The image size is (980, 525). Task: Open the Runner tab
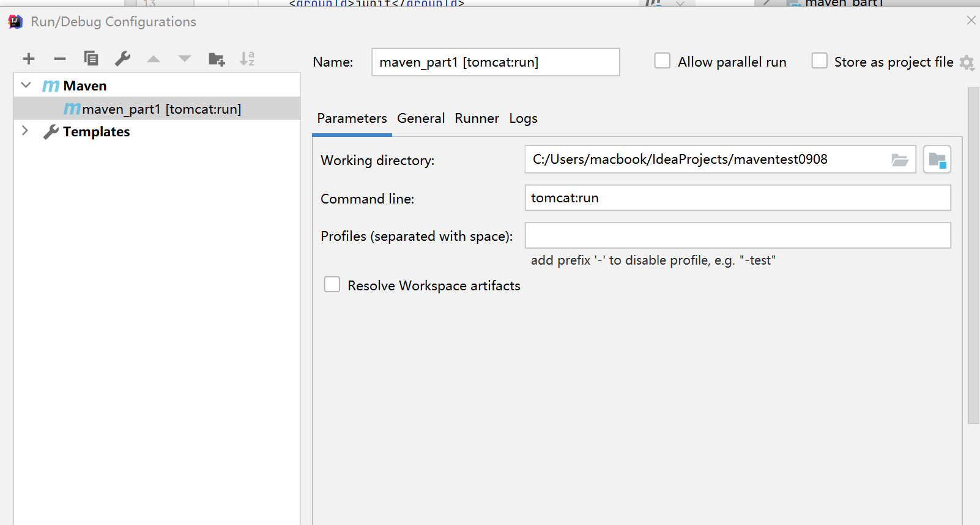click(477, 119)
